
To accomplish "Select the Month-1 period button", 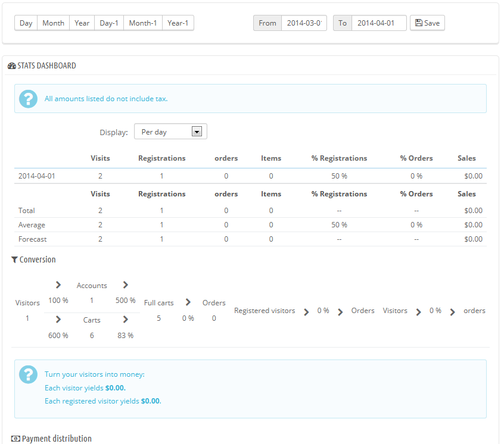I will coord(142,23).
